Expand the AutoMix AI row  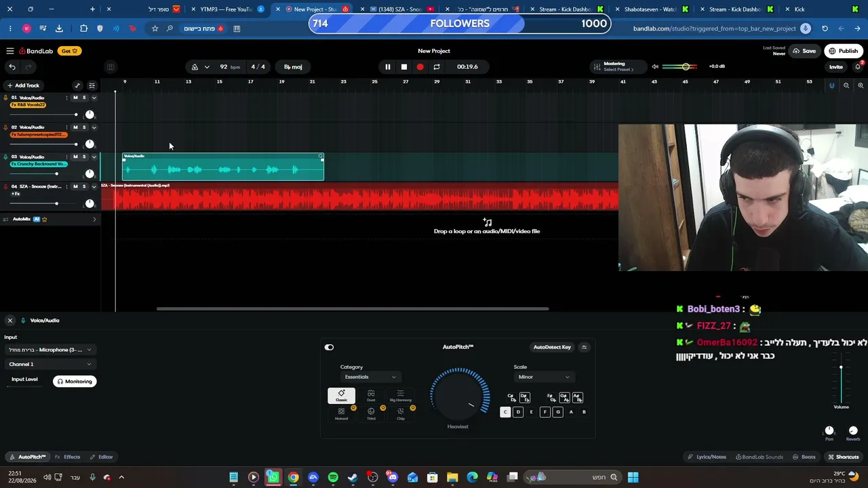[94, 219]
